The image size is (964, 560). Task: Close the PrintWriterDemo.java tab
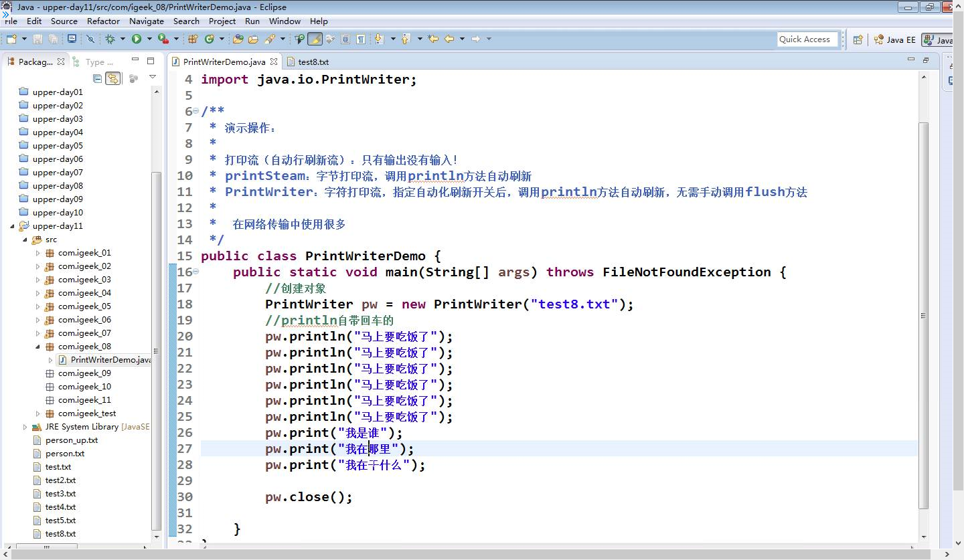coord(274,62)
